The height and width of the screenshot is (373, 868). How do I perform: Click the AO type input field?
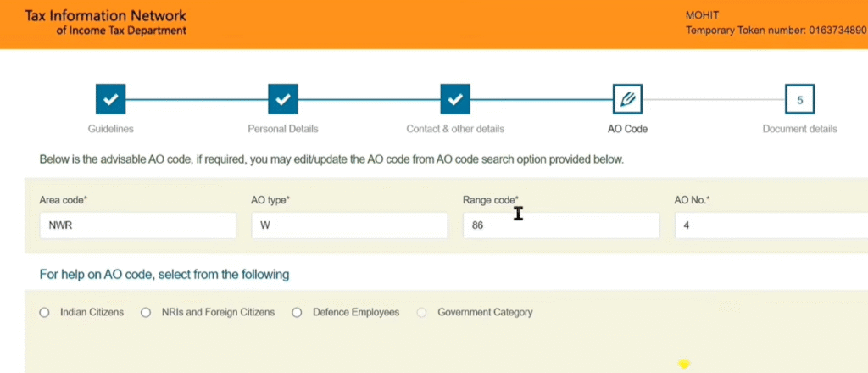point(349,226)
